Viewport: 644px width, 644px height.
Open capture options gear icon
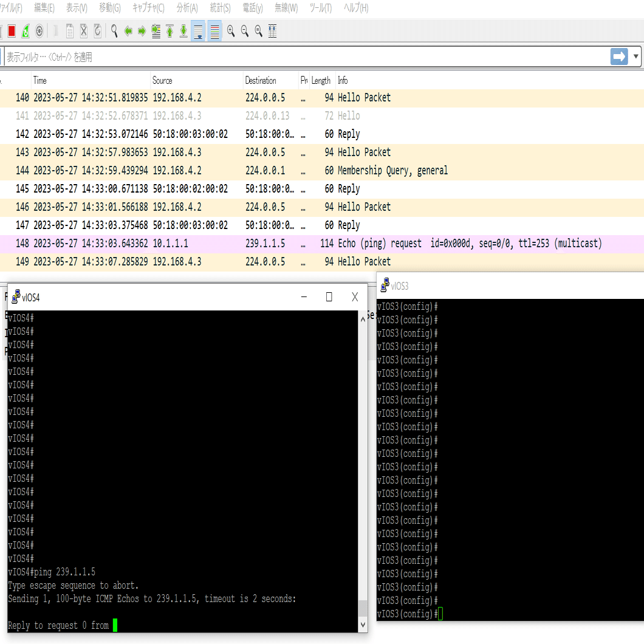tap(39, 31)
